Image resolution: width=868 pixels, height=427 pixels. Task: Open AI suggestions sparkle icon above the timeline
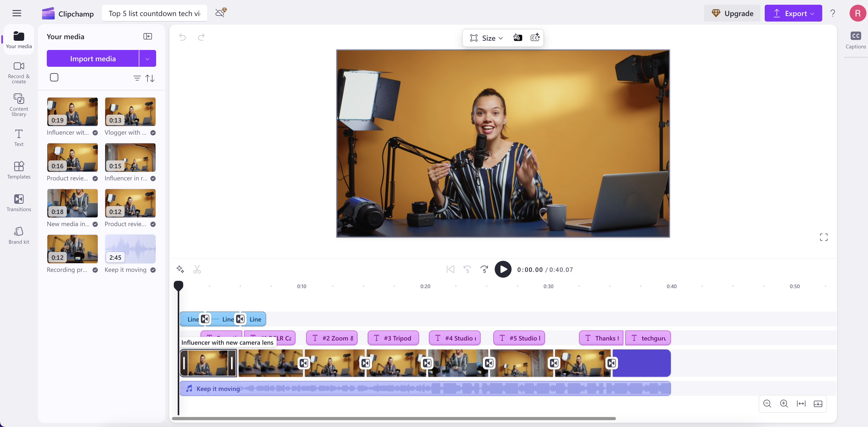(180, 269)
